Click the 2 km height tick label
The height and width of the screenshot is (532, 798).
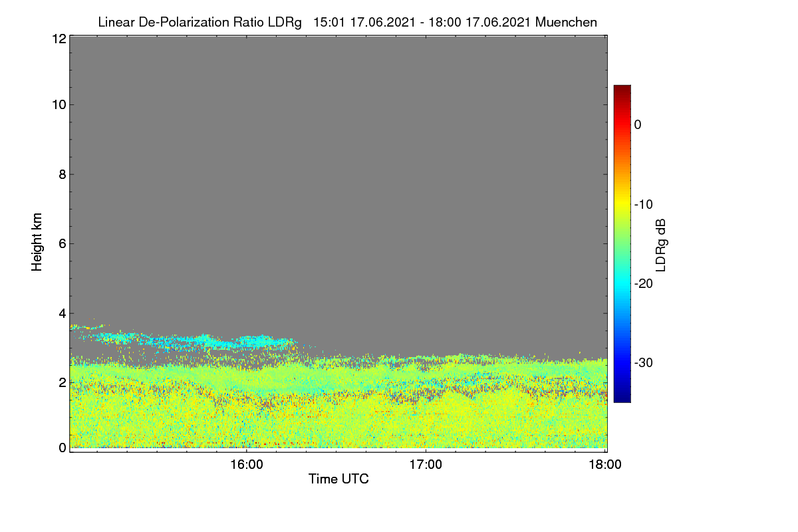pos(61,382)
